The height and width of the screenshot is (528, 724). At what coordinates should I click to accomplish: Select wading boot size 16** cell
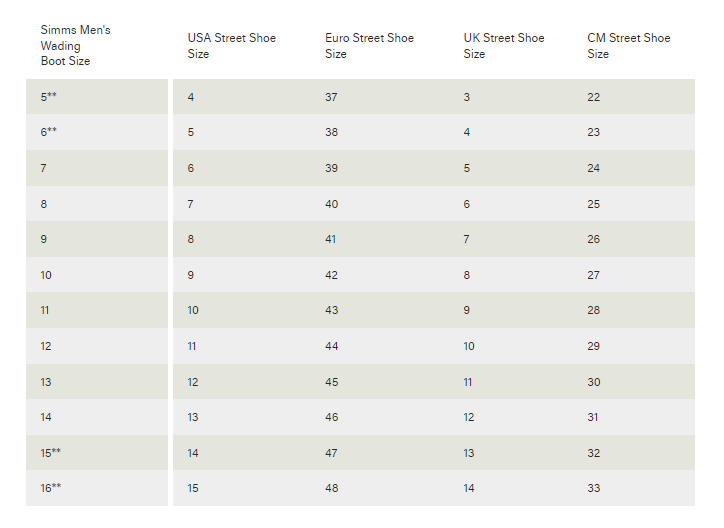coord(51,488)
